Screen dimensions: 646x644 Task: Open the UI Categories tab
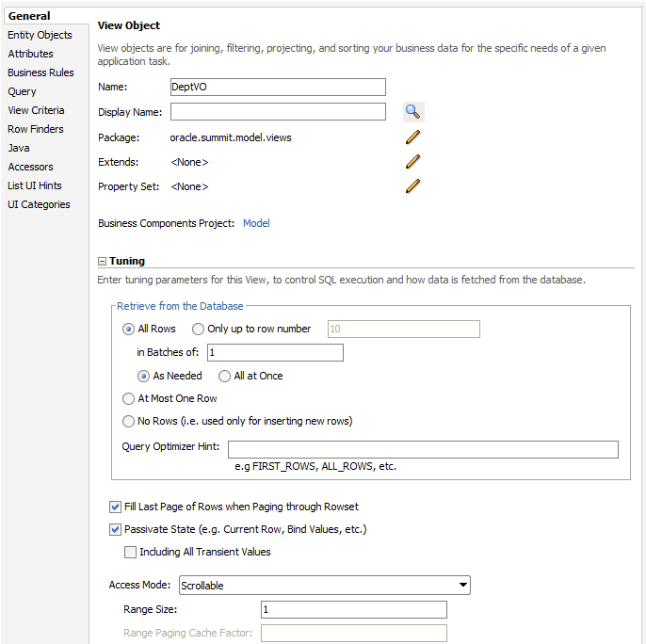(40, 204)
